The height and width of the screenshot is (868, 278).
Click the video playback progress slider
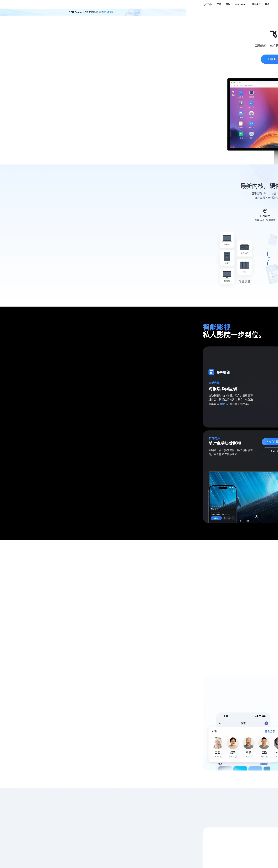coord(256,516)
